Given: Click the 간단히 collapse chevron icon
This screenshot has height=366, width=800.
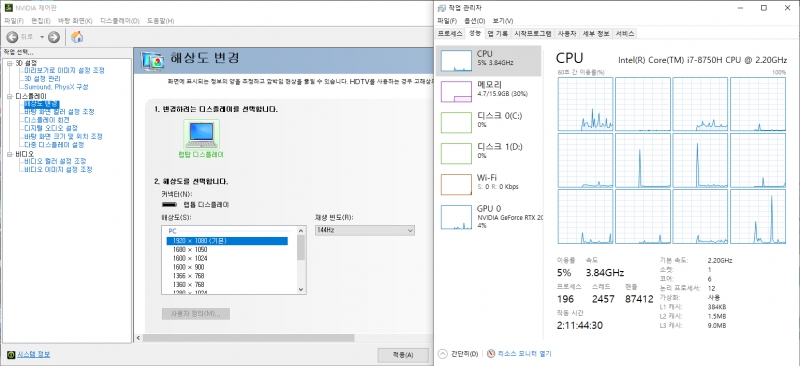Looking at the screenshot, I should click(x=443, y=353).
